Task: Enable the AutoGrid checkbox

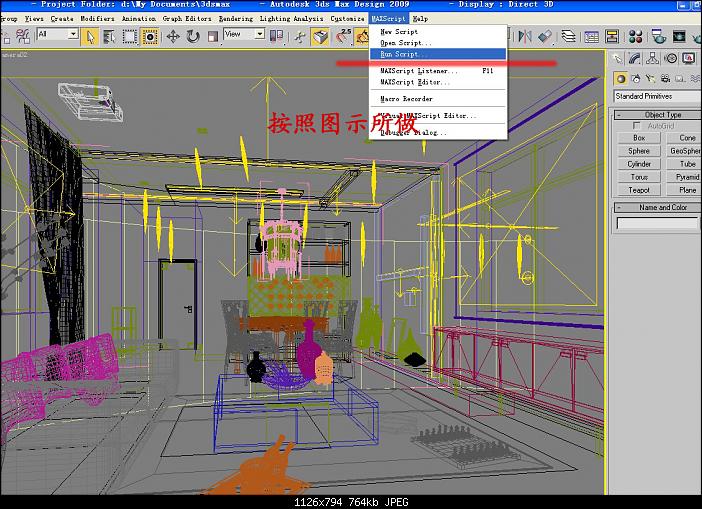Action: [x=636, y=126]
